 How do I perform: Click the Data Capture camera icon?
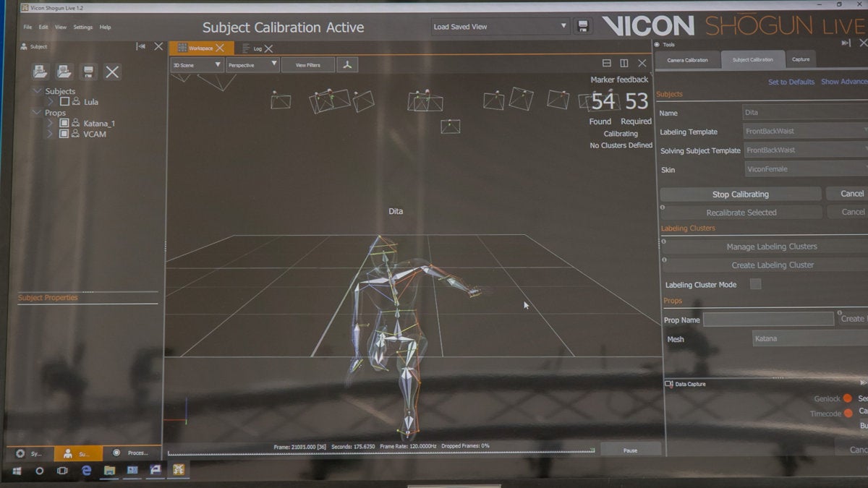pyautogui.click(x=668, y=384)
